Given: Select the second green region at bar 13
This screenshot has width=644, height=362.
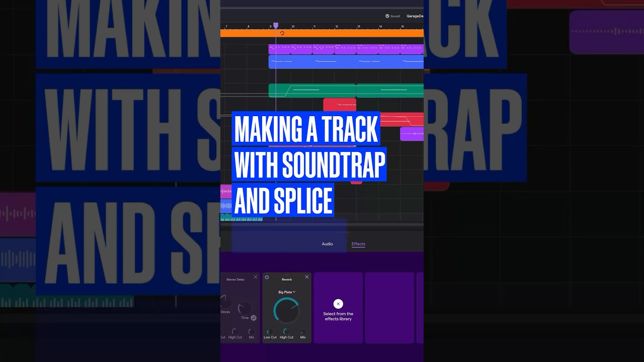Looking at the screenshot, I should (390, 90).
